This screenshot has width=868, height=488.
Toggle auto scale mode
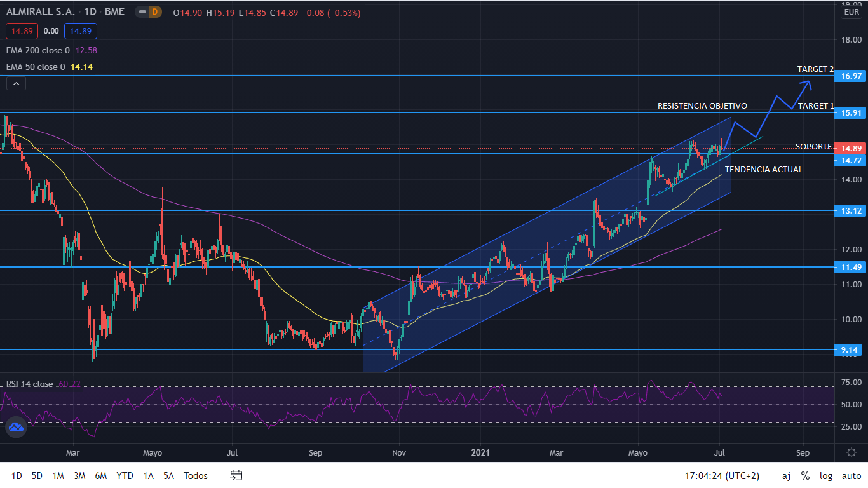[851, 476]
